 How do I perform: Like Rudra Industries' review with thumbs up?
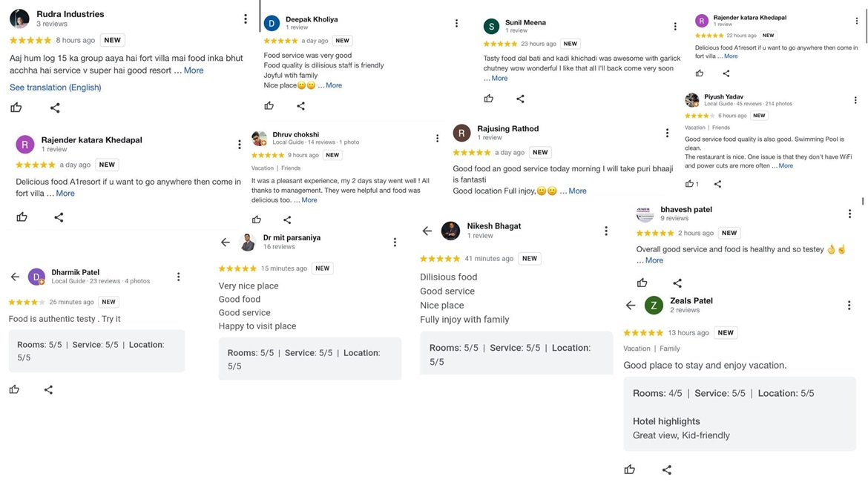click(16, 108)
